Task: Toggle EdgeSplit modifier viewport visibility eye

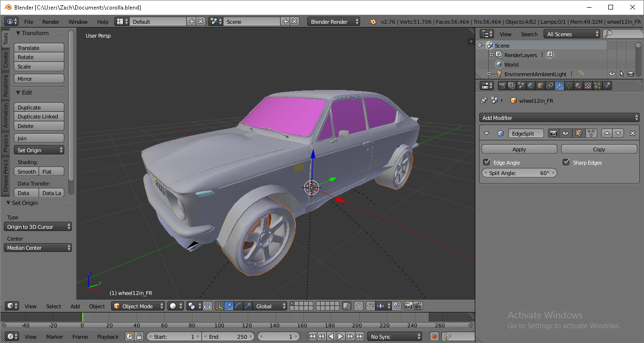Action: point(565,133)
